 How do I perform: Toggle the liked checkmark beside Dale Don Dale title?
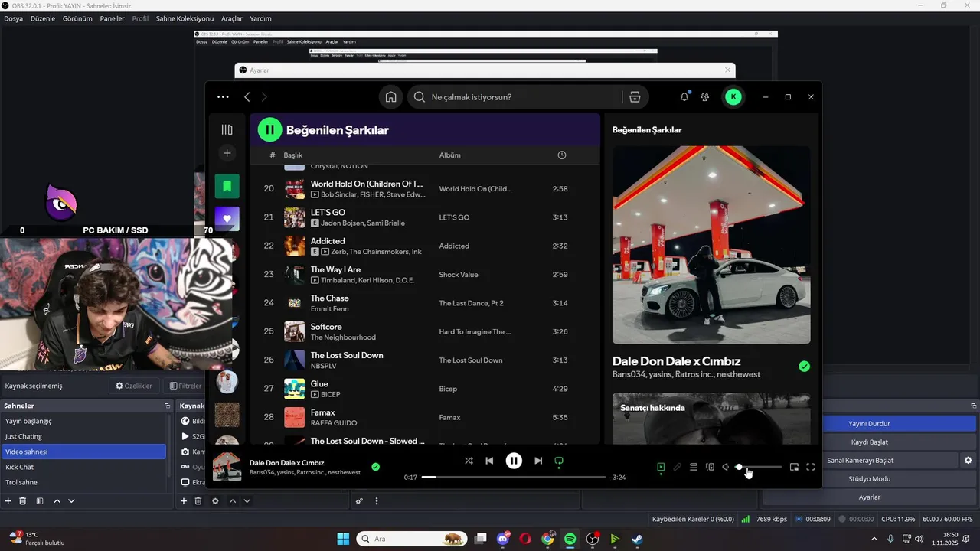point(804,367)
